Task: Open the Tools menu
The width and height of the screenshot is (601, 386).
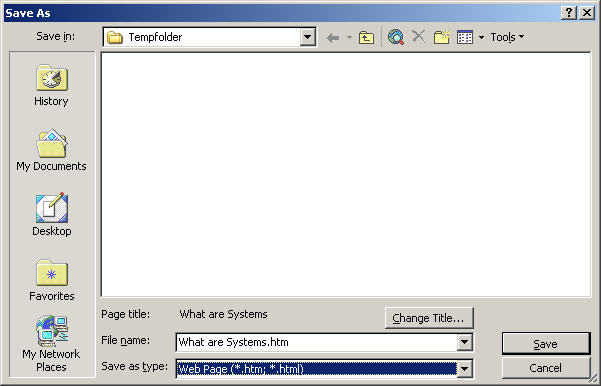Action: click(507, 37)
